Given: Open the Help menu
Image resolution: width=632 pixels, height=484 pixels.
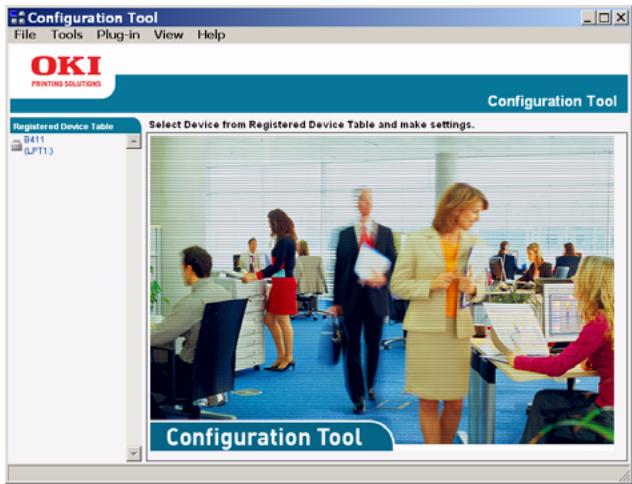Looking at the screenshot, I should point(211,35).
